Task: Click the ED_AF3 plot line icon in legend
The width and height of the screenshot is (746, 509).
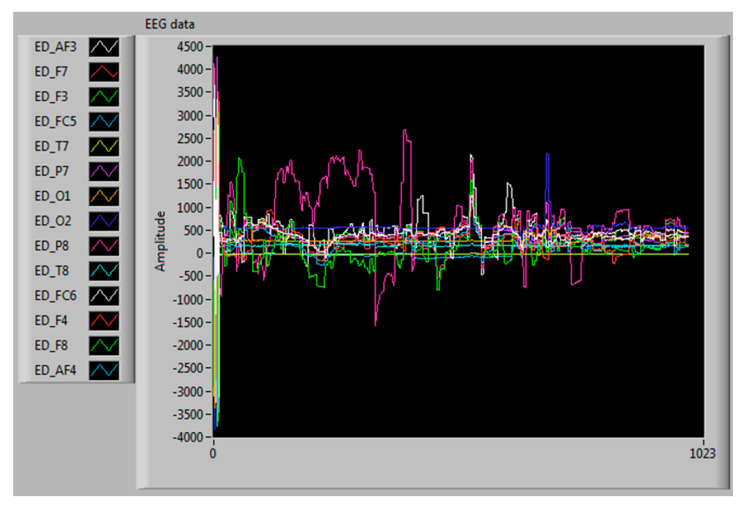Action: click(x=105, y=46)
